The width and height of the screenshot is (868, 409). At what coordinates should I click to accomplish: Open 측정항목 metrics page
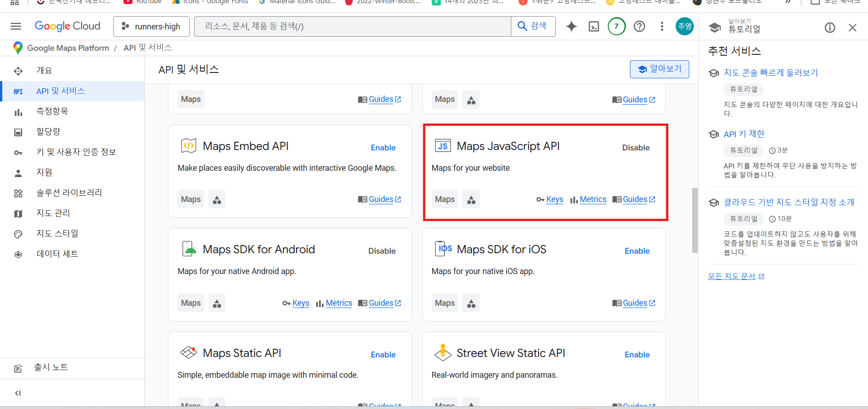coord(72,111)
